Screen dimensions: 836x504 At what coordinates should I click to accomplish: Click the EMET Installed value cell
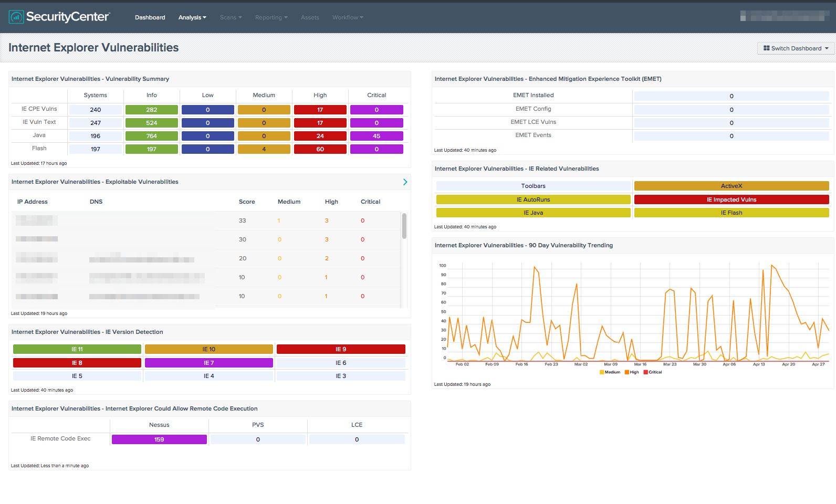click(731, 96)
